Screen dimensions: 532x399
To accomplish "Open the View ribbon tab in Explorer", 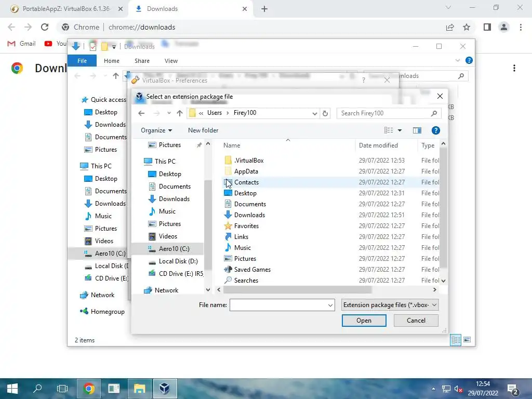I will coord(171,61).
